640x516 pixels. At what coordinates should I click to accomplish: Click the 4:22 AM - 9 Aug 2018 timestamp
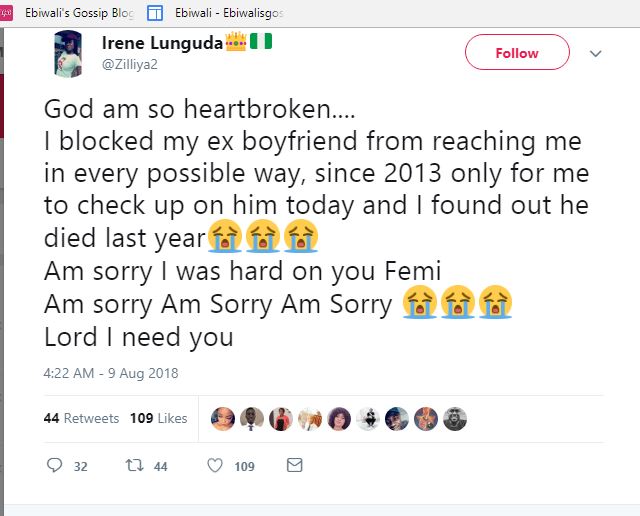point(110,373)
